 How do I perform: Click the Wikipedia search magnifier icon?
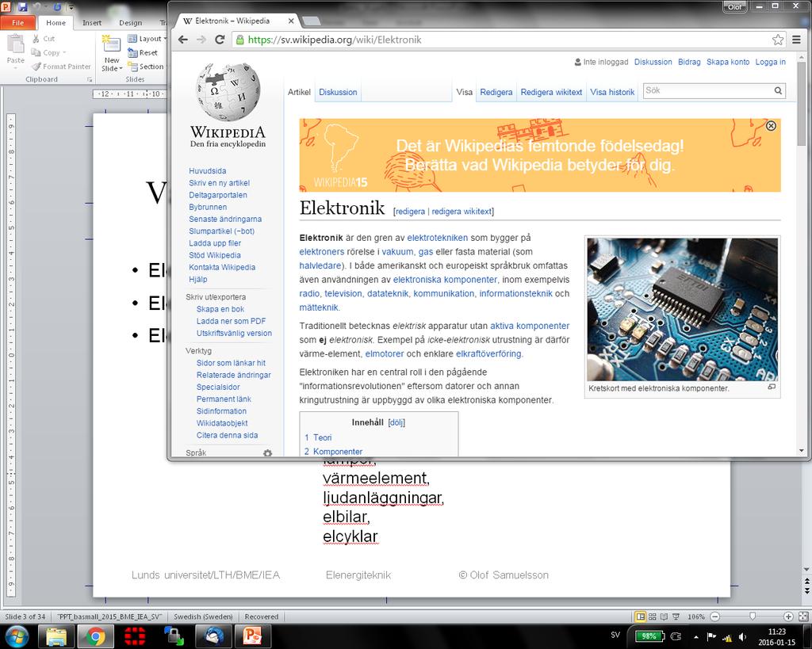778,90
